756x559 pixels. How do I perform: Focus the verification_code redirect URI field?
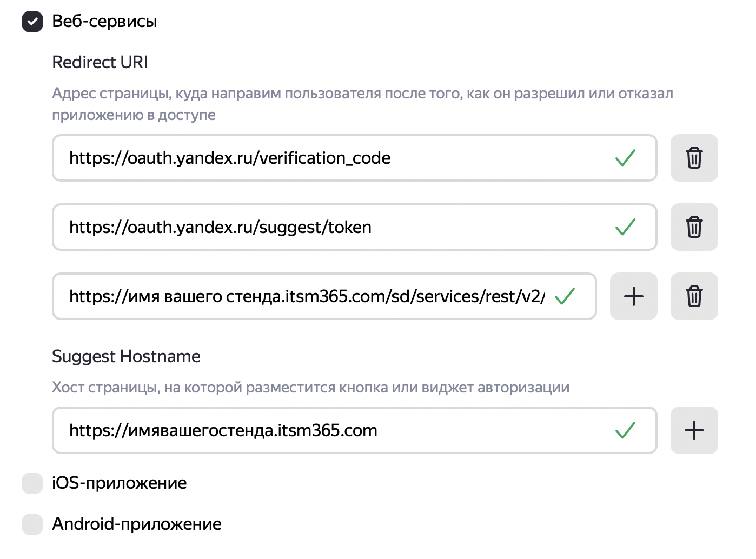pos(324,158)
